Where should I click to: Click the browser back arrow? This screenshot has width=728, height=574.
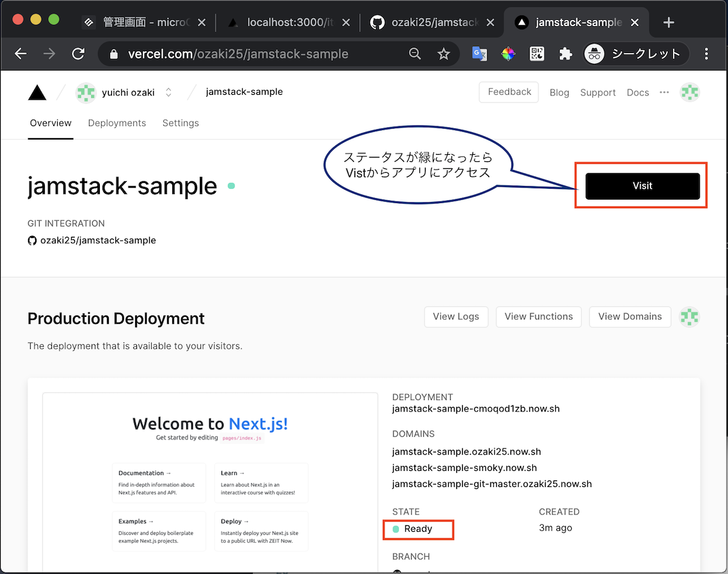pyautogui.click(x=20, y=54)
